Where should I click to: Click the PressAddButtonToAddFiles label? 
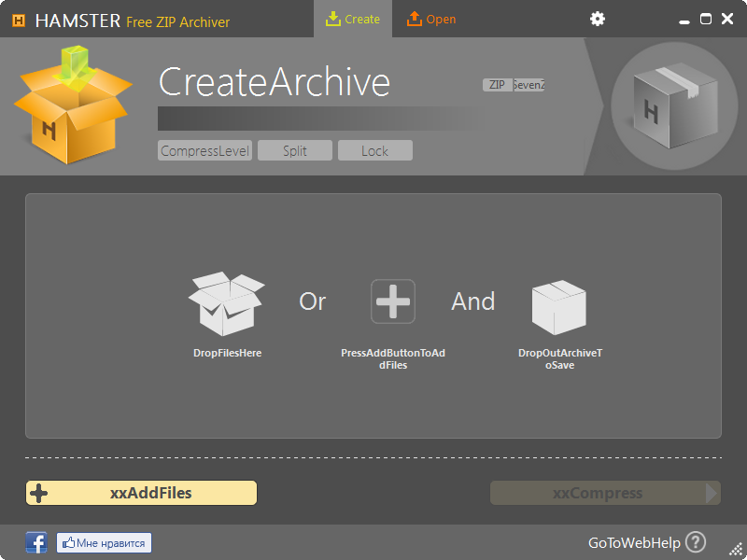[x=393, y=359]
